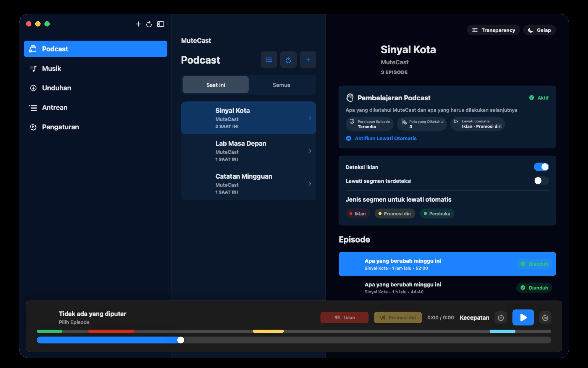Select the highlighted 52:00 episode row
This screenshot has height=368, width=588.
[x=447, y=264]
